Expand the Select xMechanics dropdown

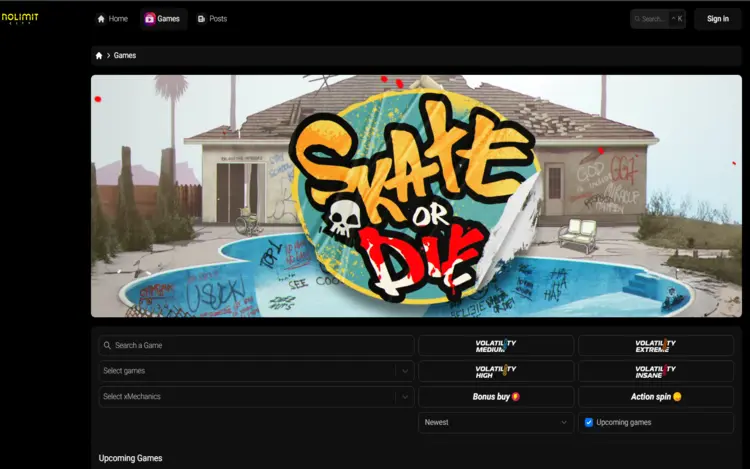coord(256,397)
